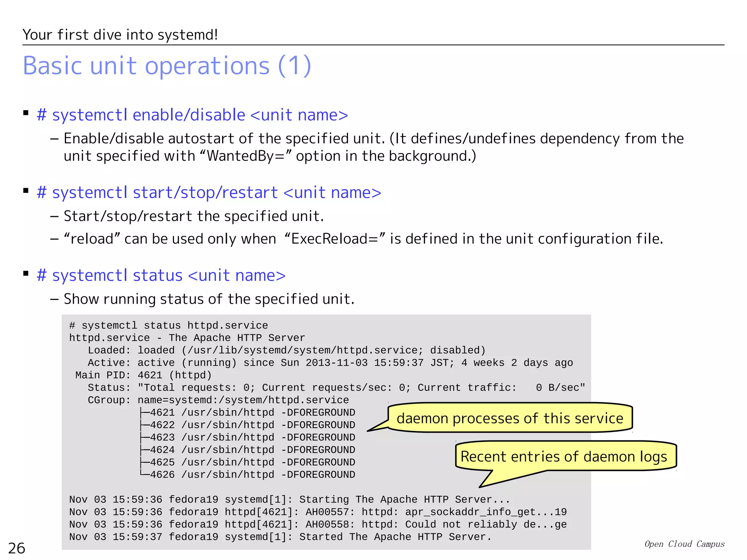747x560 pixels.
Task: Click log line 'Starting The Apache HTTP Server...'
Action: [x=290, y=499]
